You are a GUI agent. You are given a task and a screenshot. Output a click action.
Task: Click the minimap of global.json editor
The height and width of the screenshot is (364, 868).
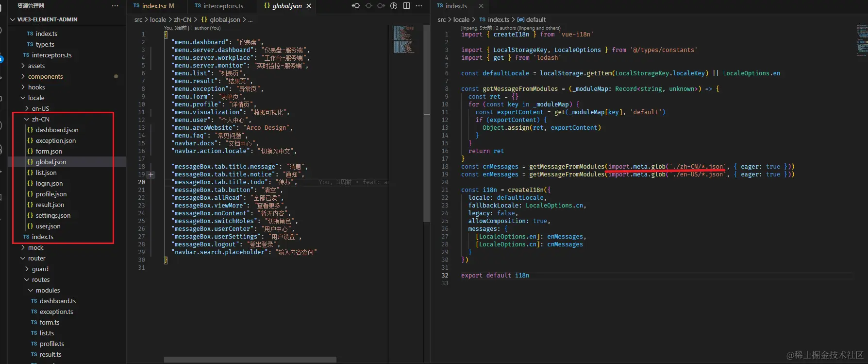click(403, 39)
